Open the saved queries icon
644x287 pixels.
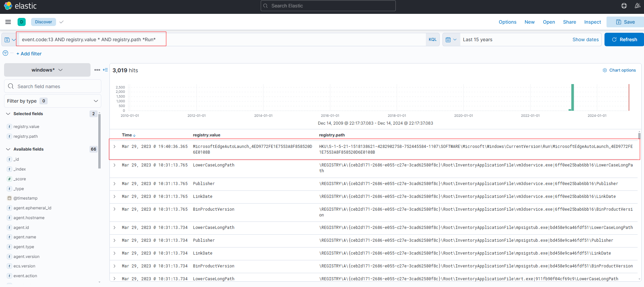(x=10, y=40)
